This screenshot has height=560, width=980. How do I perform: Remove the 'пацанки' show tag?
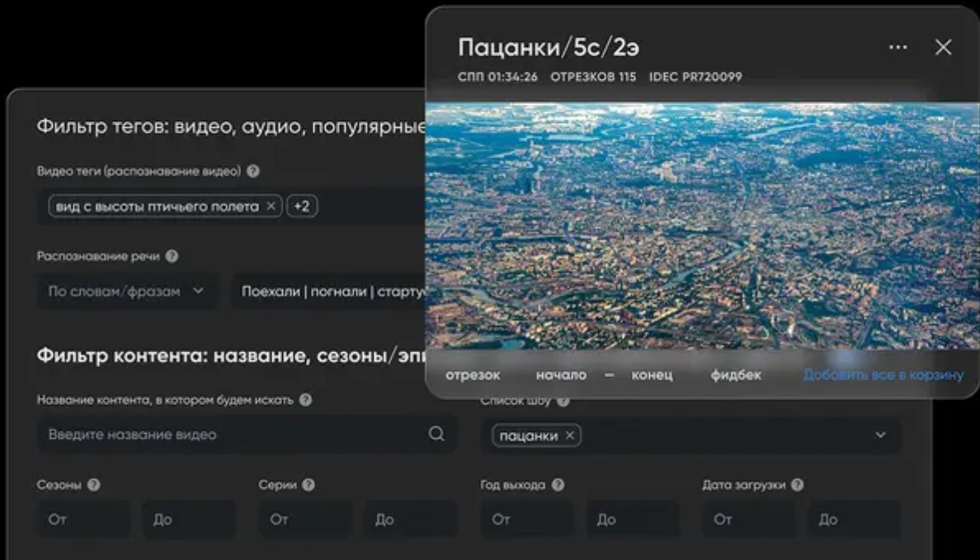click(x=569, y=435)
